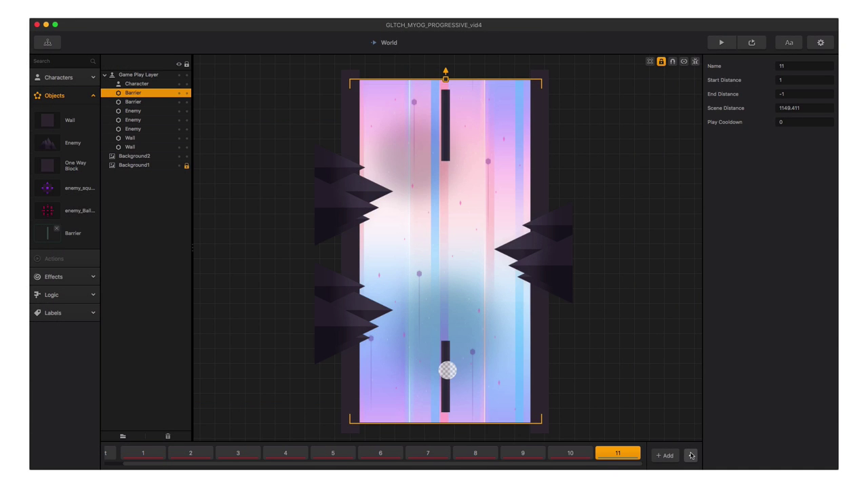Viewport: 868px width, 488px height.
Task: Toggle the orange lock in canvas toolbar
Action: (661, 62)
